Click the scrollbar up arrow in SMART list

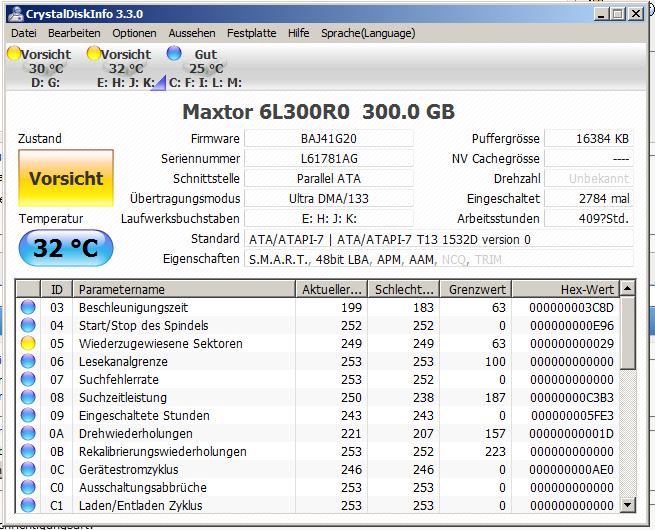tap(627, 288)
